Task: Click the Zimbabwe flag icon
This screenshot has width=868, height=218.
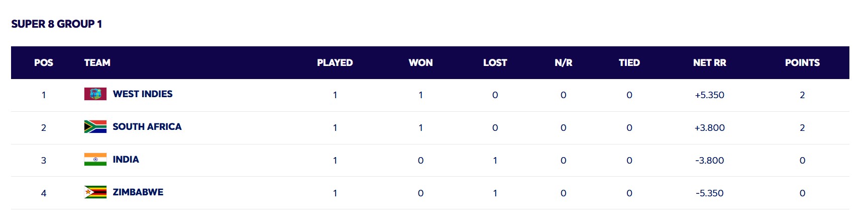Action: tap(95, 192)
